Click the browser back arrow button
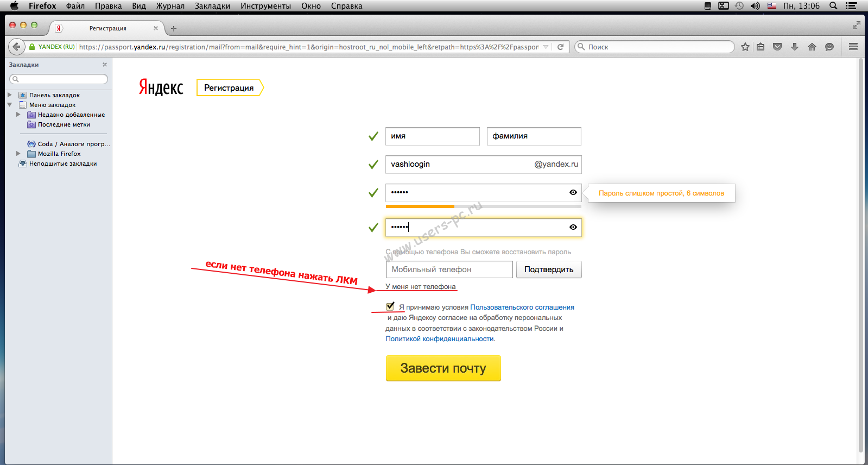The width and height of the screenshot is (868, 465). (x=16, y=47)
